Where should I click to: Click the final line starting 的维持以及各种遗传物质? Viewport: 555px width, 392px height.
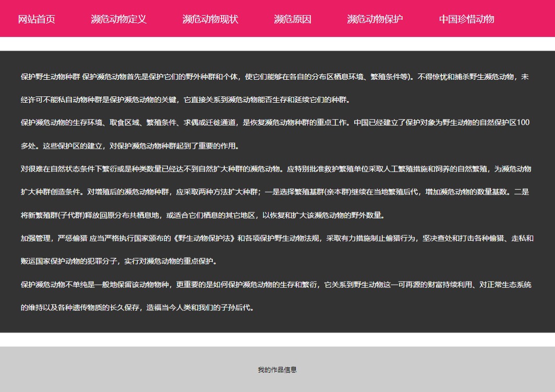tap(138, 308)
